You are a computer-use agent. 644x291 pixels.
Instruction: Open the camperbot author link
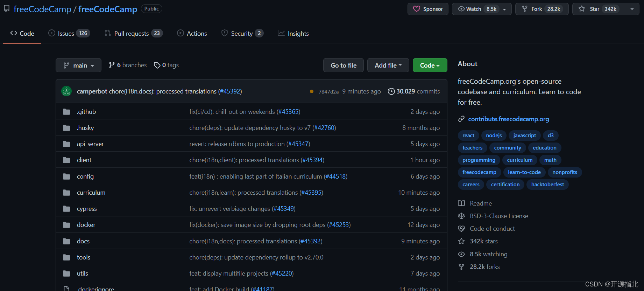pos(92,91)
